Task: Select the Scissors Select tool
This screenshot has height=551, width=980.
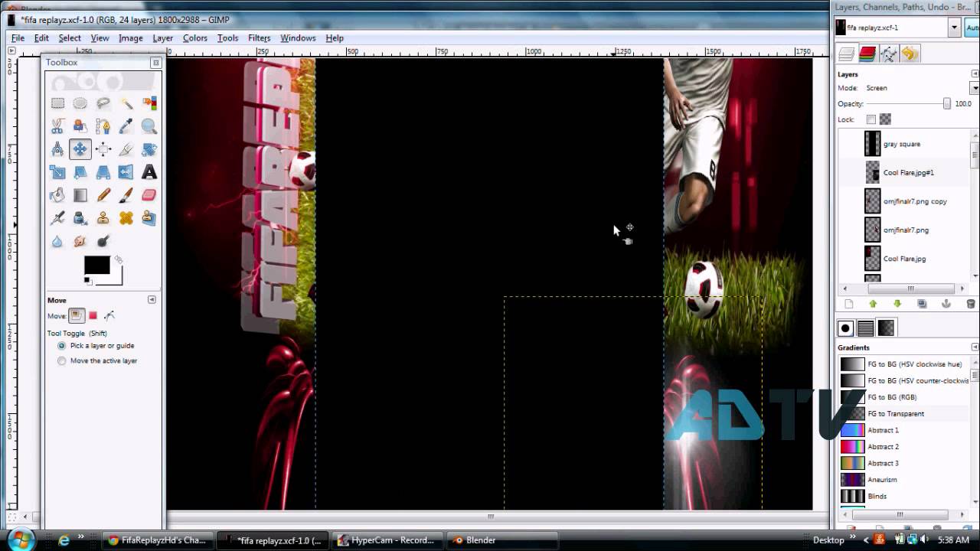Action: [x=57, y=126]
